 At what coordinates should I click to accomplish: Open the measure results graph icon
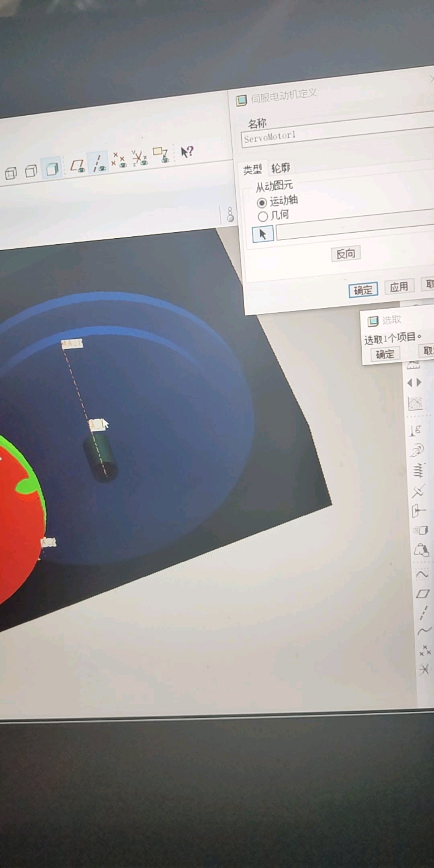415,403
